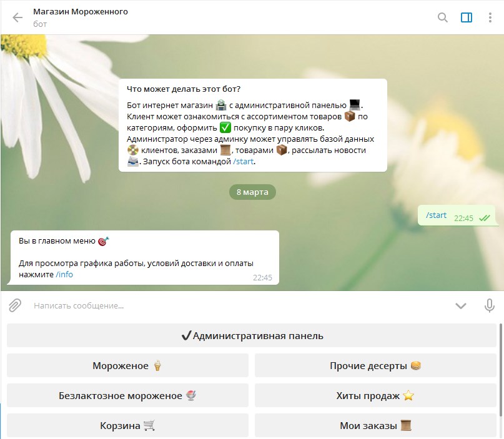Collapse the bot keyboard with chevron

coord(461,305)
